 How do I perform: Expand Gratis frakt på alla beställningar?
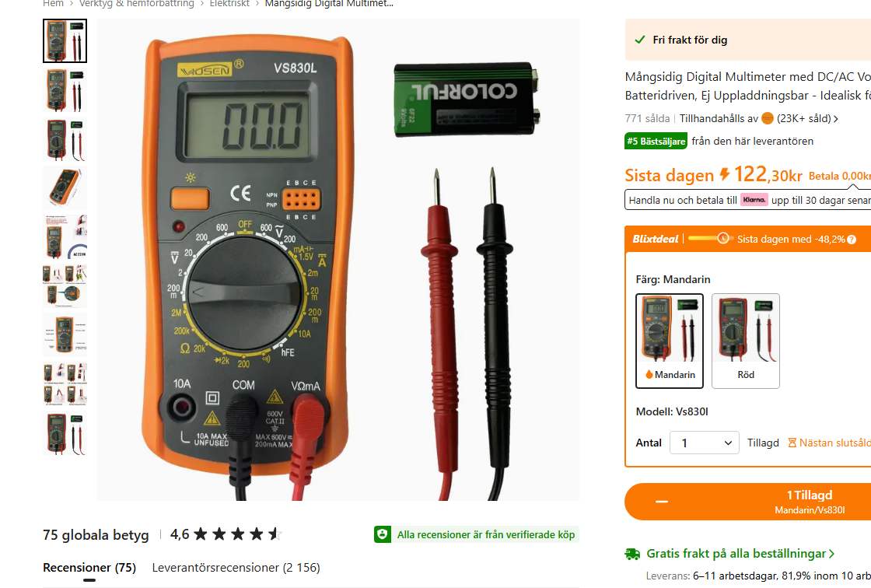point(740,554)
